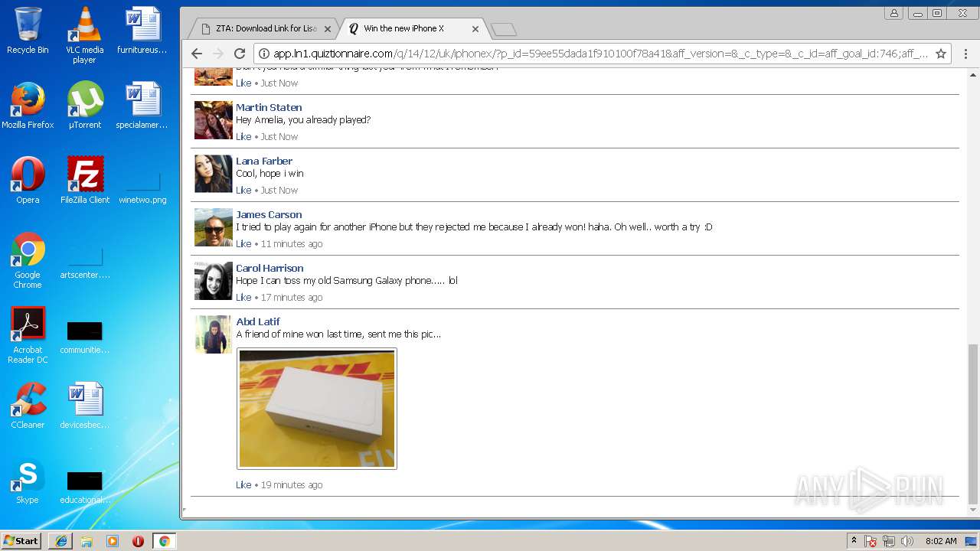Launch Skype desktop shortcut

point(28,480)
